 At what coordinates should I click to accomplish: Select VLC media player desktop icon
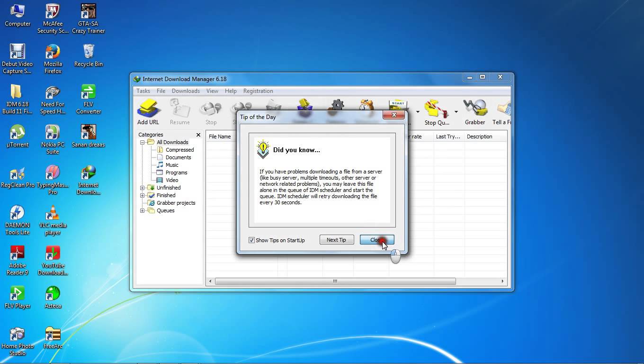pos(53,220)
